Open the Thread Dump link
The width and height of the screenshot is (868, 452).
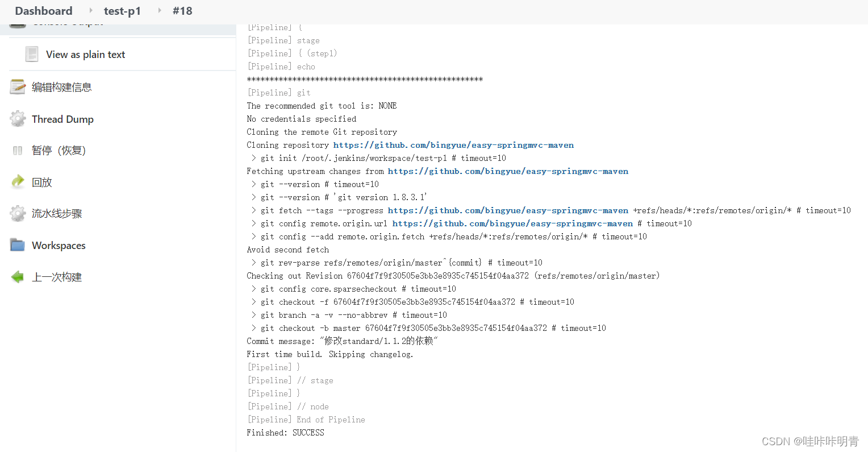(62, 119)
